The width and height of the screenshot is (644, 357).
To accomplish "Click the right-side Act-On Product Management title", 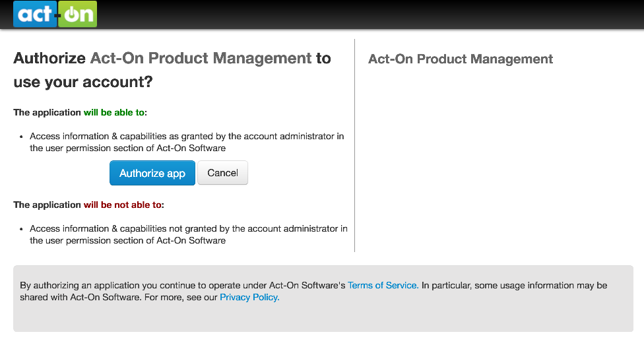I will point(461,59).
